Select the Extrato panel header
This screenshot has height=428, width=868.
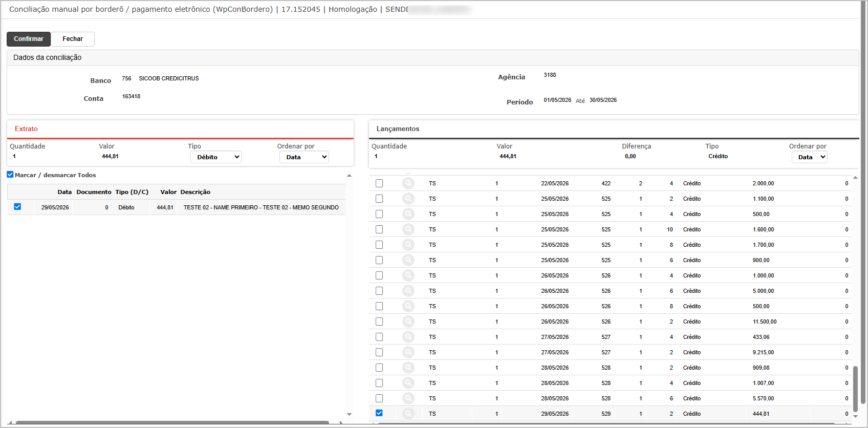26,129
